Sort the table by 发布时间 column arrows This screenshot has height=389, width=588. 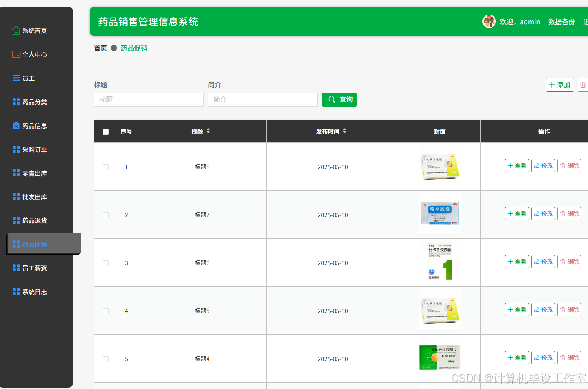[345, 131]
